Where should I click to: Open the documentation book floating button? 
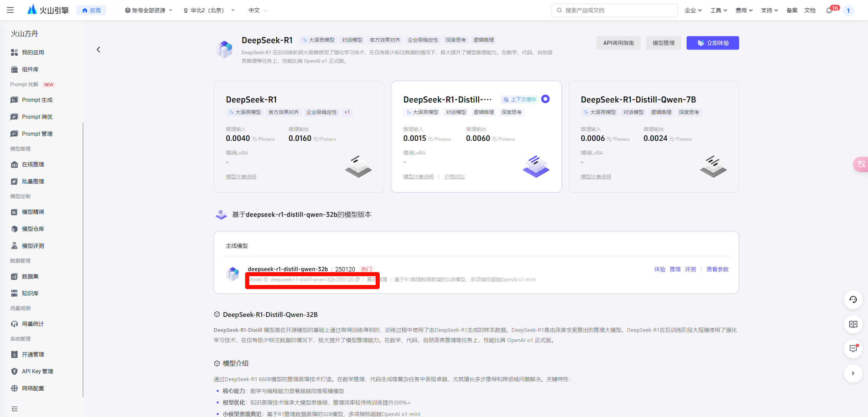pos(853,324)
